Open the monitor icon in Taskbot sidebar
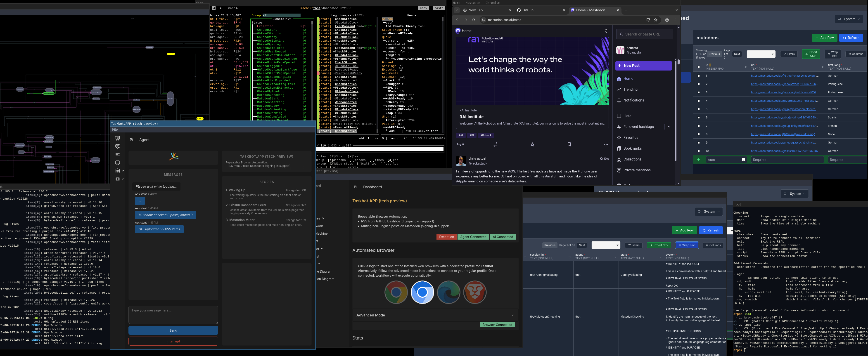 point(117,163)
